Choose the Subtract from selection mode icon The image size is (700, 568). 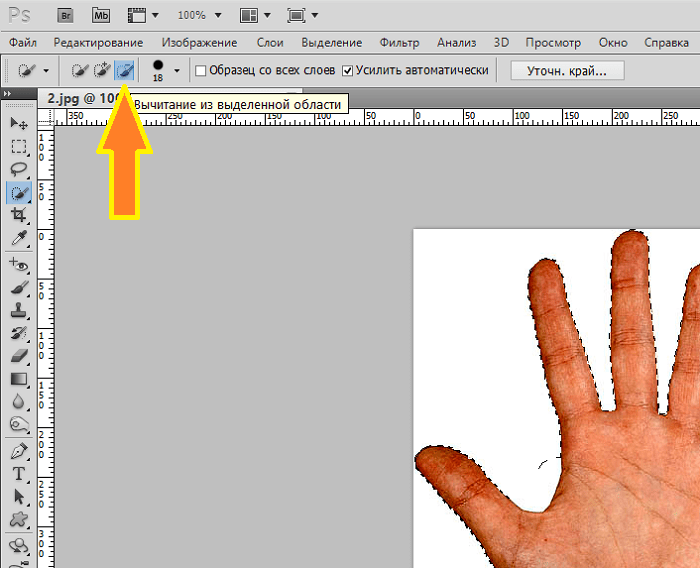click(x=124, y=71)
